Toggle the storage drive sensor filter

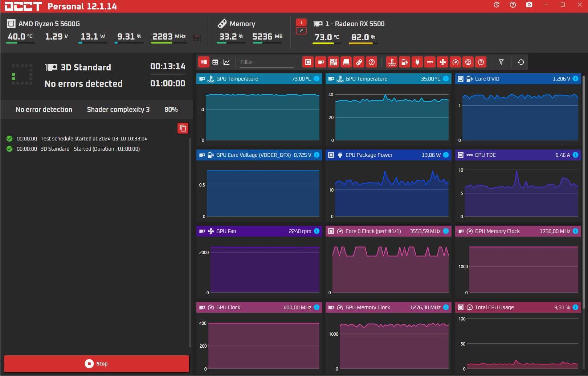tap(346, 62)
